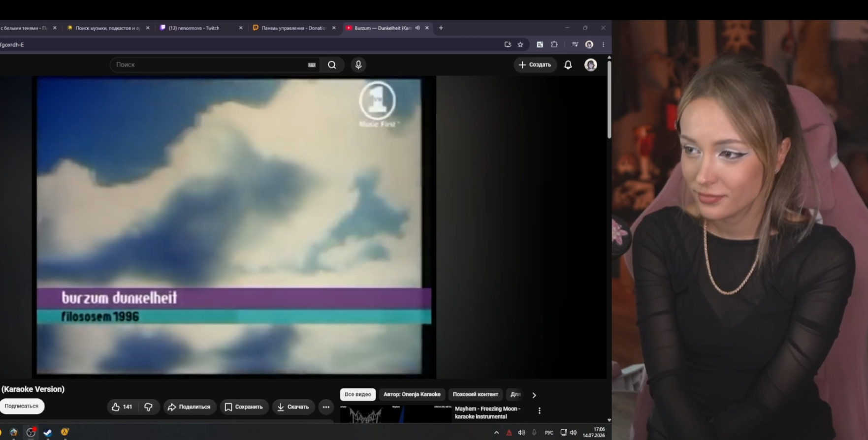868x440 pixels.
Task: Click the 'Поделиться' share button
Action: click(x=190, y=407)
